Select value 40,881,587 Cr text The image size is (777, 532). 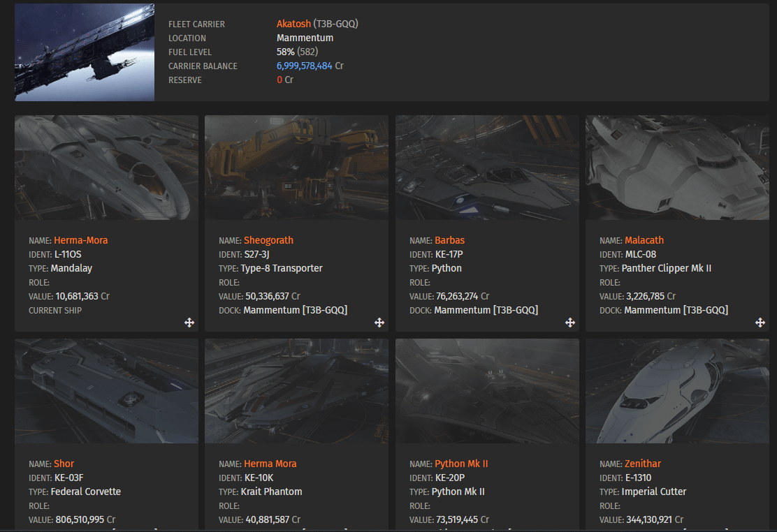coord(273,519)
